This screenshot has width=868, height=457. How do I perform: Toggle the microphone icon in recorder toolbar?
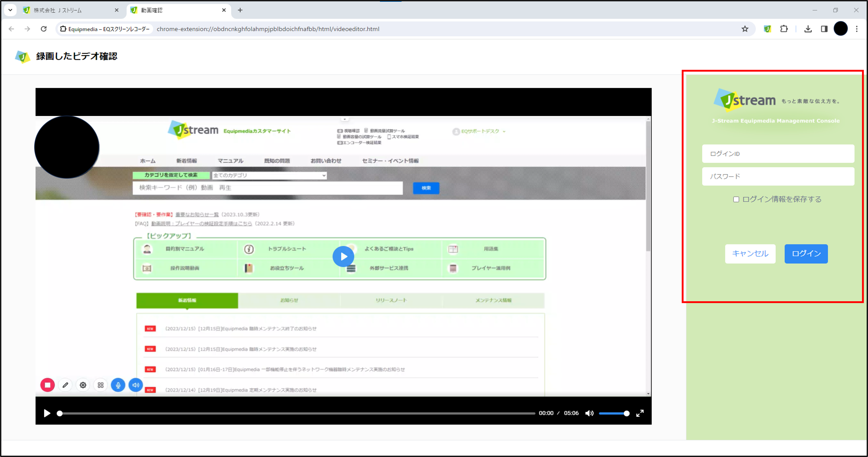pyautogui.click(x=118, y=385)
